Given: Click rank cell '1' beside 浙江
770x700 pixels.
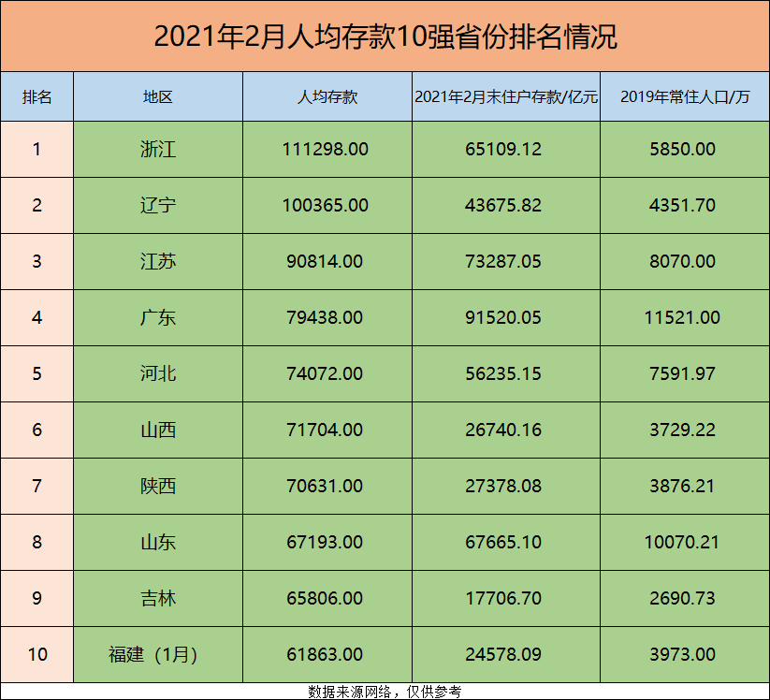Looking at the screenshot, I should (36, 150).
